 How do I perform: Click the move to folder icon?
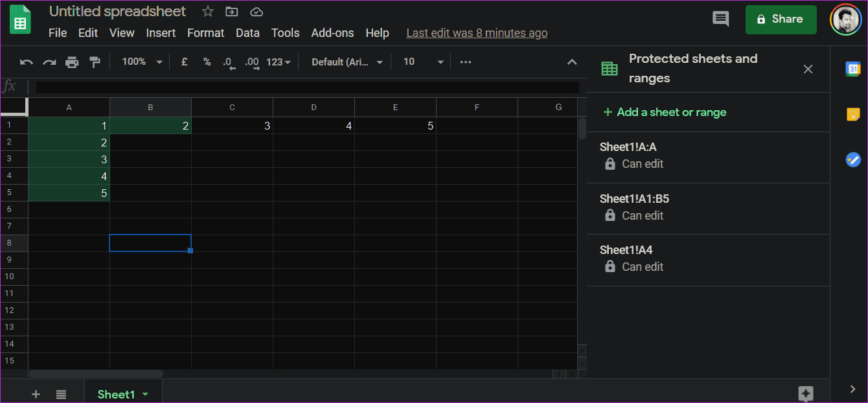point(231,12)
